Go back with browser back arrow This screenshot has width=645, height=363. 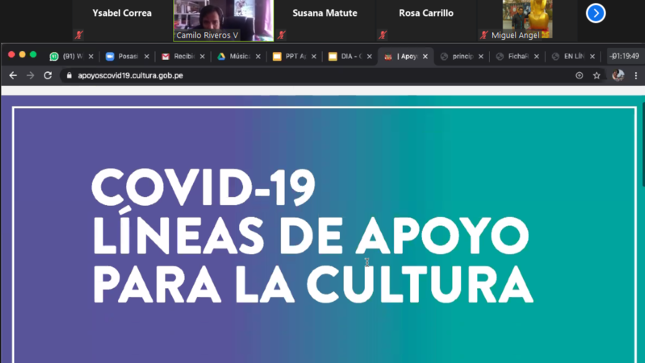(13, 75)
